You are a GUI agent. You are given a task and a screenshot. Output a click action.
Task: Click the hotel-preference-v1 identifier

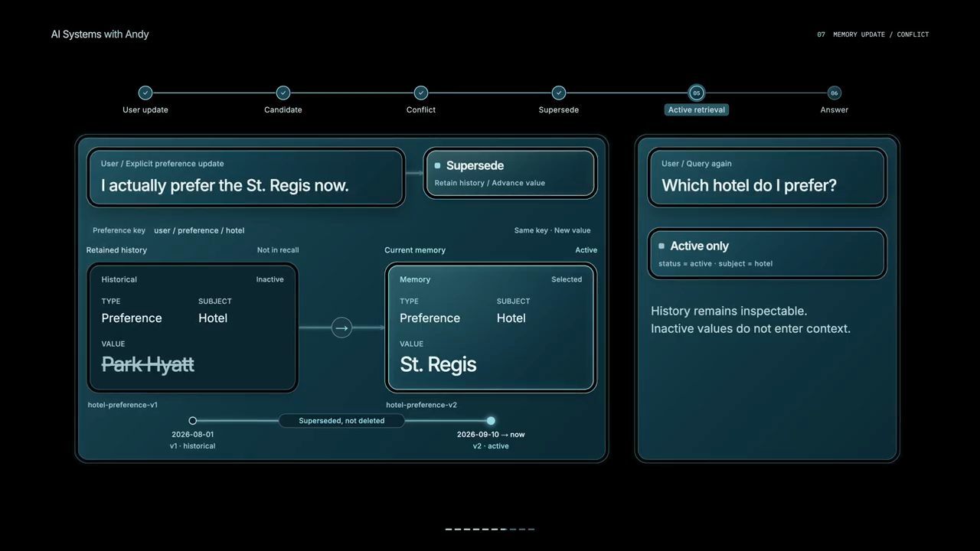tap(122, 405)
